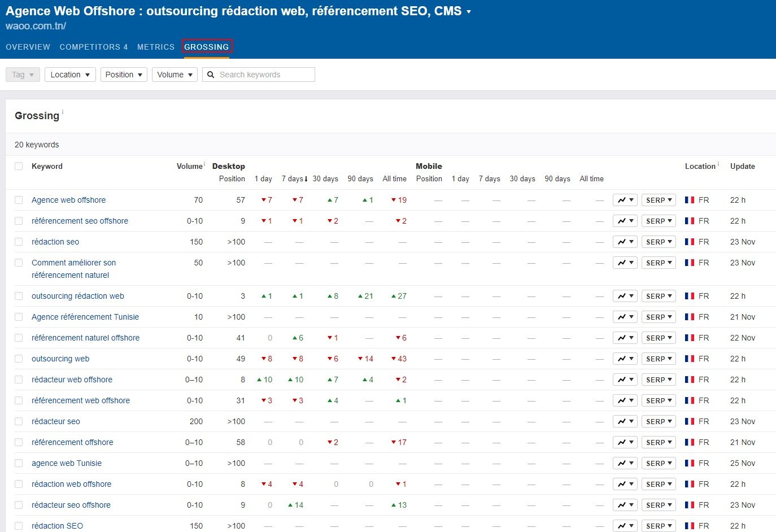Open SERP dropdown for outsourcing rédaction web
The height and width of the screenshot is (532, 776).
click(x=659, y=296)
